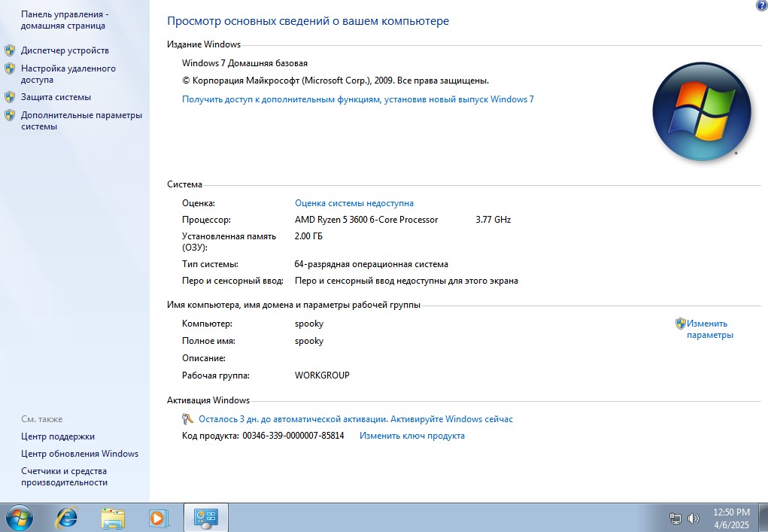Click the help question mark icon
Image resolution: width=768 pixels, height=532 pixels.
[x=762, y=5]
